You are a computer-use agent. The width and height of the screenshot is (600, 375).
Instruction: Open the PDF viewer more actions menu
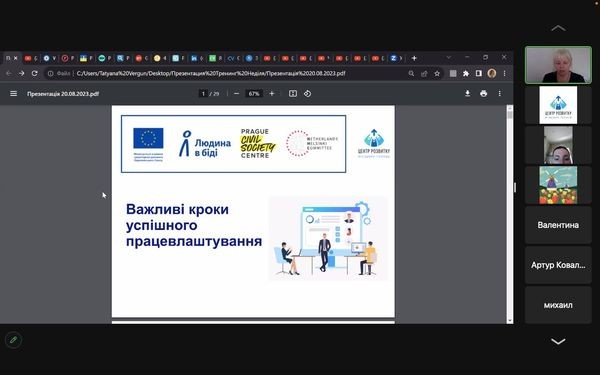click(x=499, y=93)
